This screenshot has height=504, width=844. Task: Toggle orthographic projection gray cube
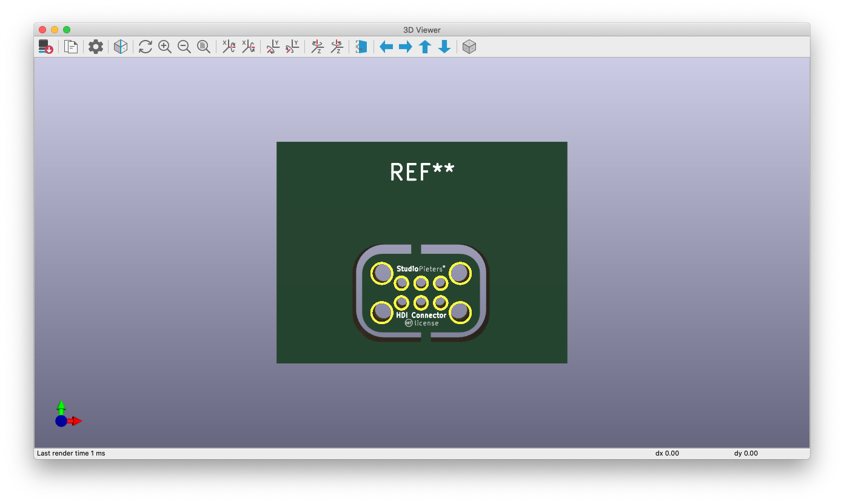pyautogui.click(x=469, y=47)
